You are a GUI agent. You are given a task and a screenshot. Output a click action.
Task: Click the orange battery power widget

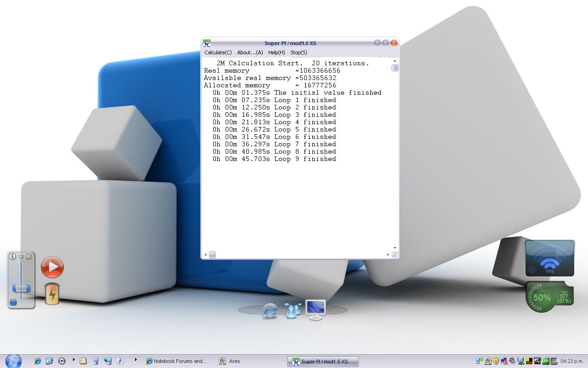pos(52,294)
